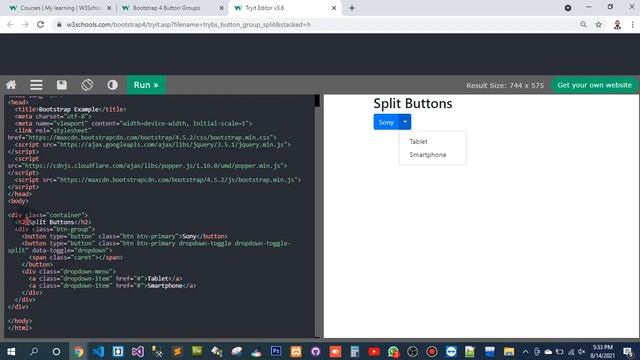The image size is (640, 360).
Task: Open the Chrome three-dot menu
Action: pos(633,24)
